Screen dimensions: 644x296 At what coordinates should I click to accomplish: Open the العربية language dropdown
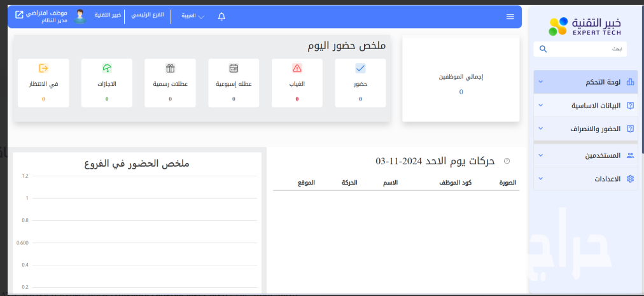tap(192, 17)
